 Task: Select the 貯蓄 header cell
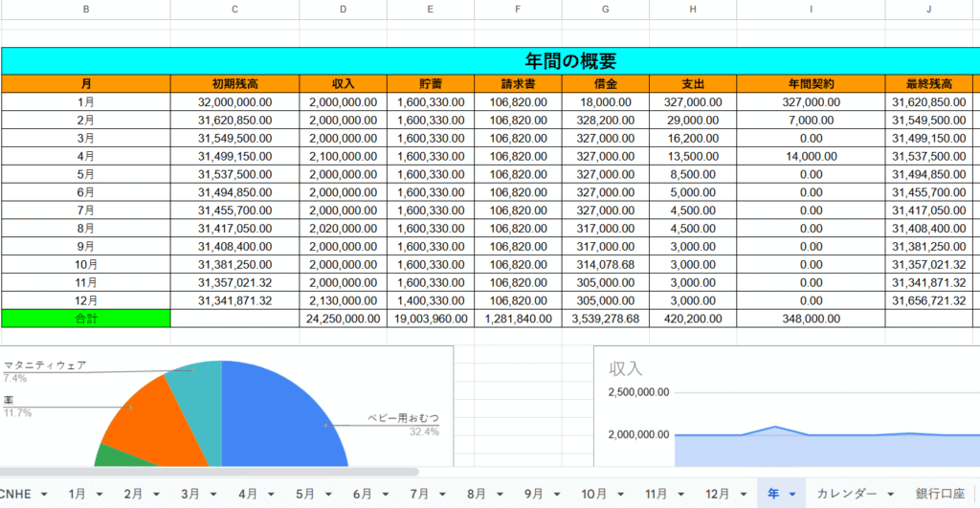pos(431,84)
